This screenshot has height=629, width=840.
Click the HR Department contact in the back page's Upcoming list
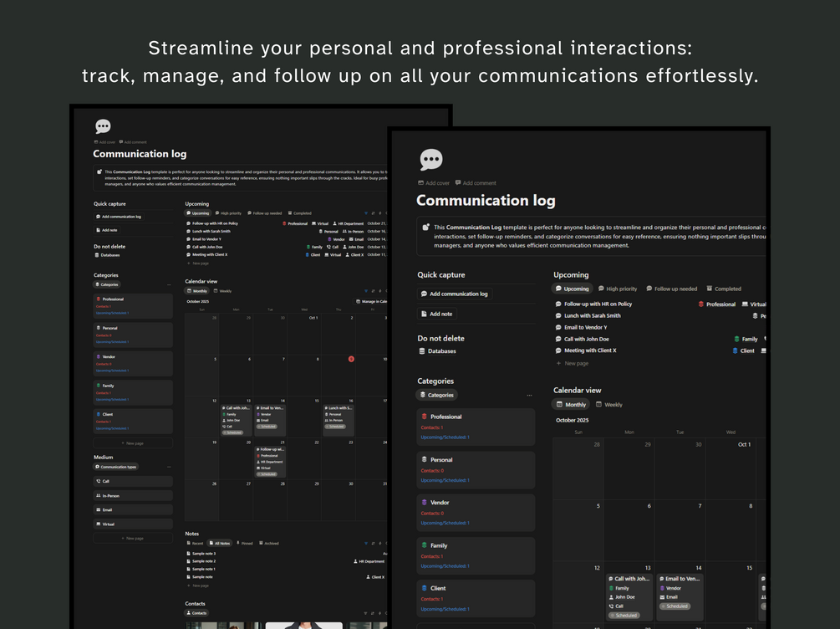[x=349, y=223]
